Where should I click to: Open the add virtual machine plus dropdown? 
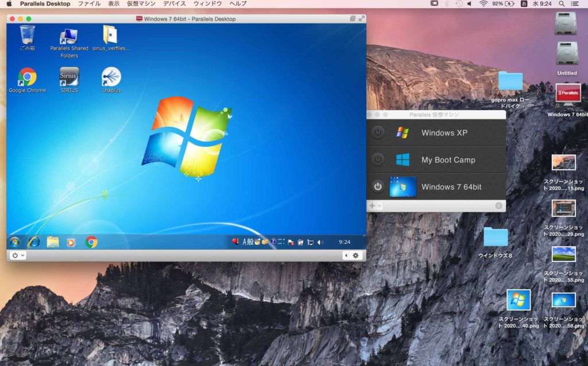375,205
